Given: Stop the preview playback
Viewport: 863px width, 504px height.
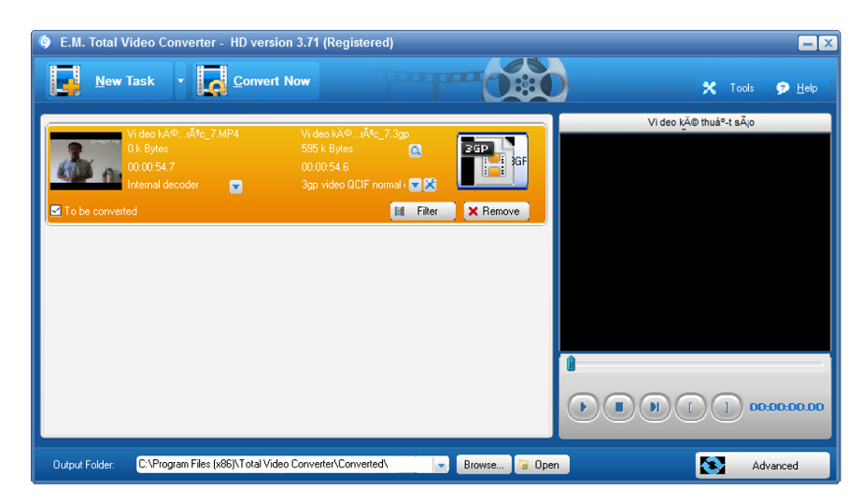Looking at the screenshot, I should click(618, 407).
